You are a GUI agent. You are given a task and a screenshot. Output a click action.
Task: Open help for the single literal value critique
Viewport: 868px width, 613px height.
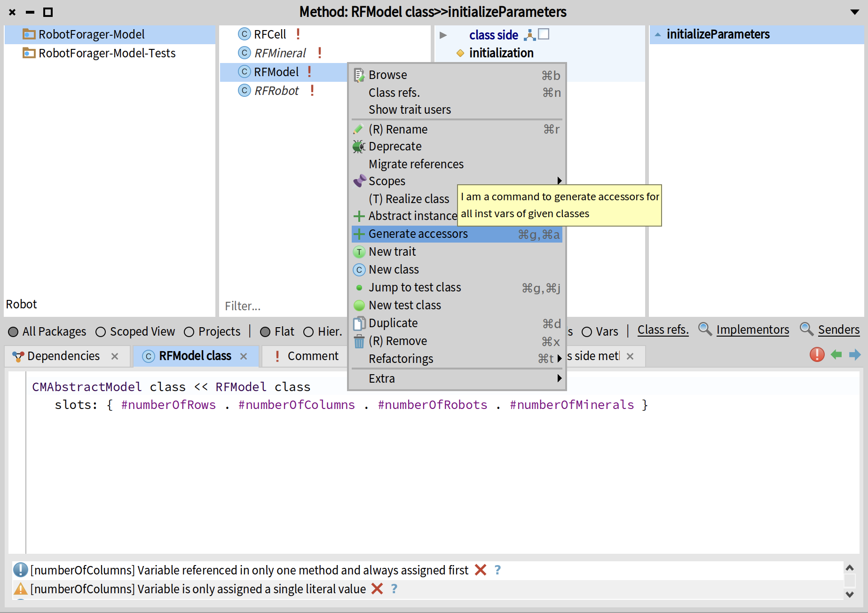click(x=394, y=589)
